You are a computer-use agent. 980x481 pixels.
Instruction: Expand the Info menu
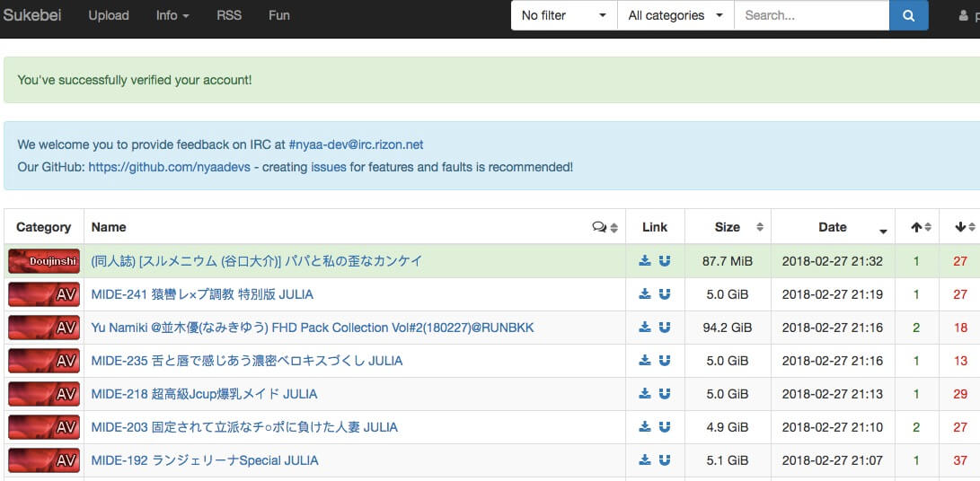pos(172,15)
